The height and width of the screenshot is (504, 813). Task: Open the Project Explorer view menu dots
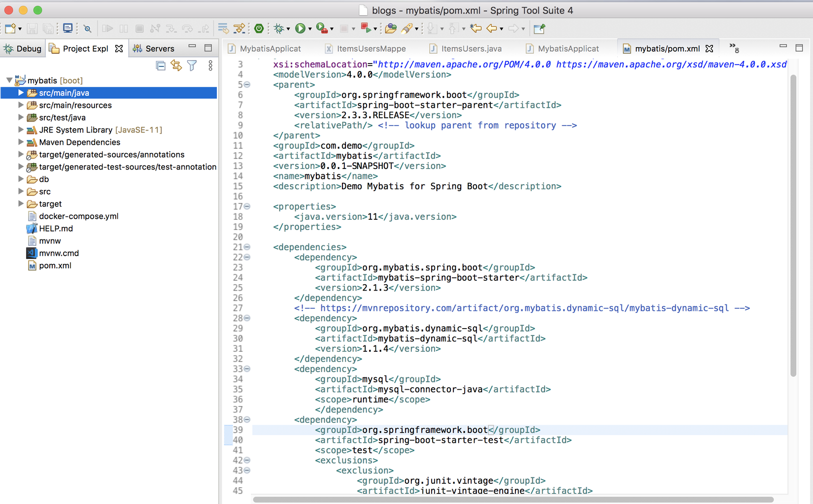click(x=210, y=66)
